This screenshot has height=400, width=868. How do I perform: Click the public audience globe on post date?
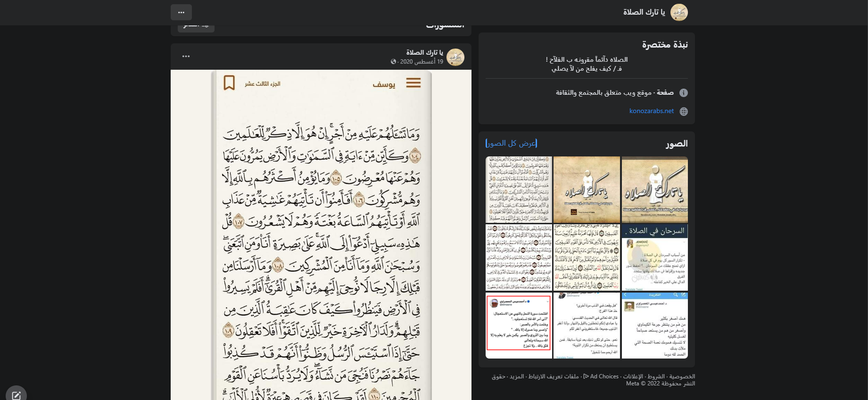[x=393, y=62]
